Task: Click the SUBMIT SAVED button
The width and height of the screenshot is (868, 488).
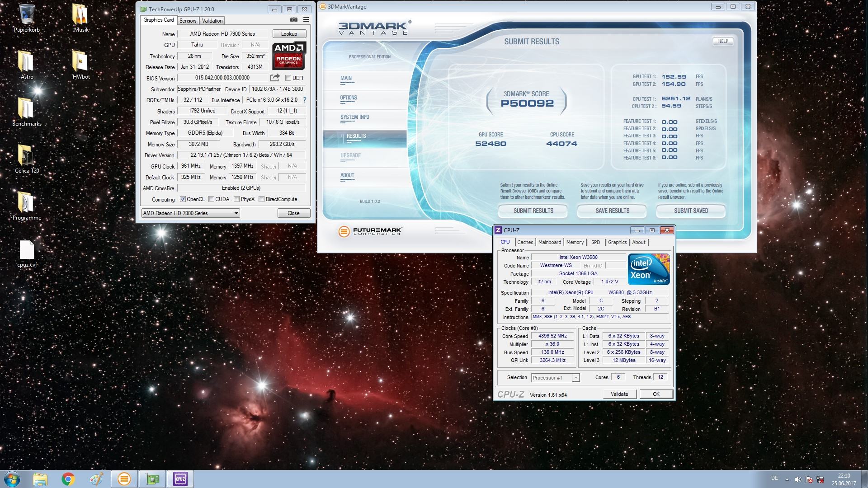Action: click(691, 211)
